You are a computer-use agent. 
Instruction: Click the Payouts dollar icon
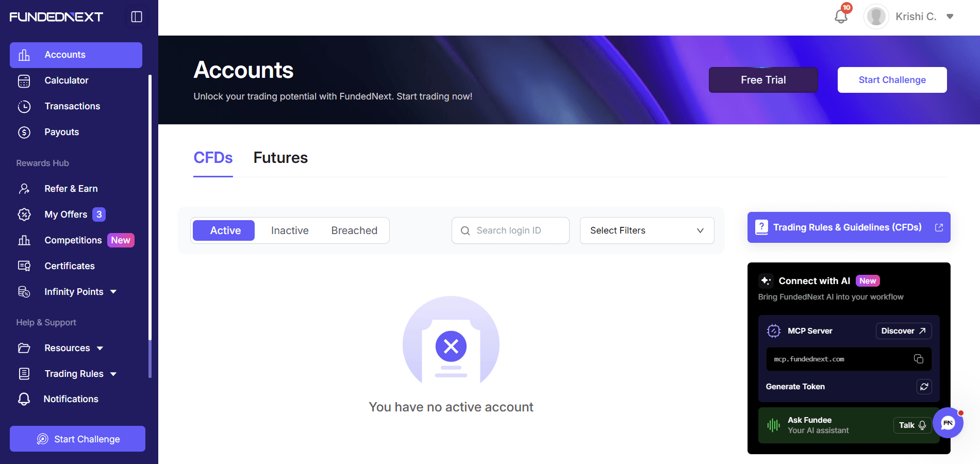tap(24, 132)
